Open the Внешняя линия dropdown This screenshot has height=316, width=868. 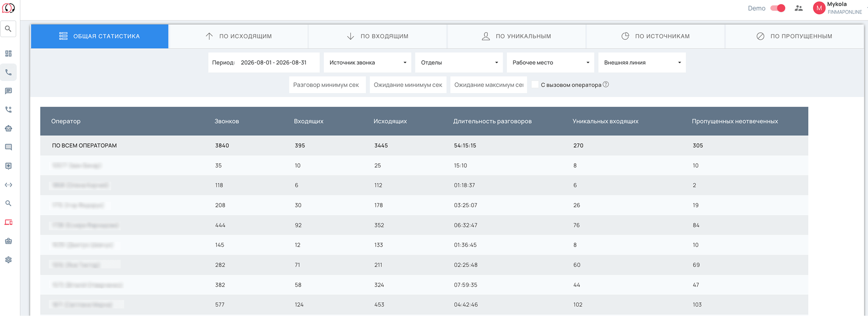click(642, 62)
